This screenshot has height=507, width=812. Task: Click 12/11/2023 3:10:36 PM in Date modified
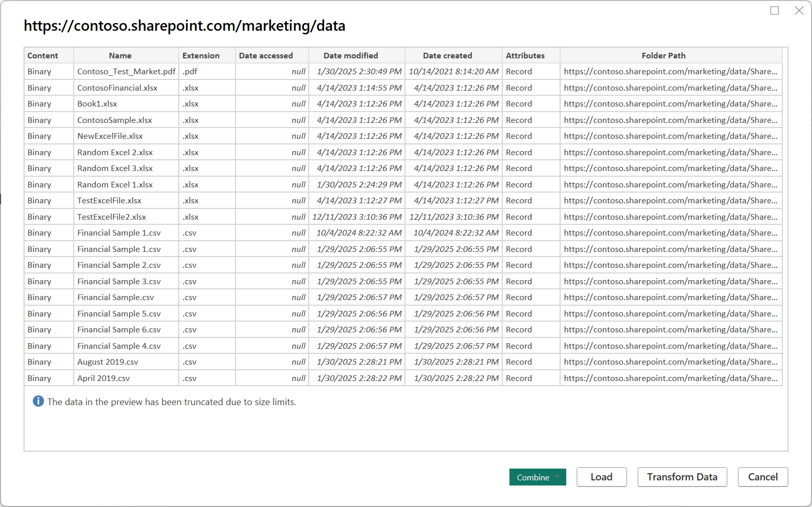point(357,217)
